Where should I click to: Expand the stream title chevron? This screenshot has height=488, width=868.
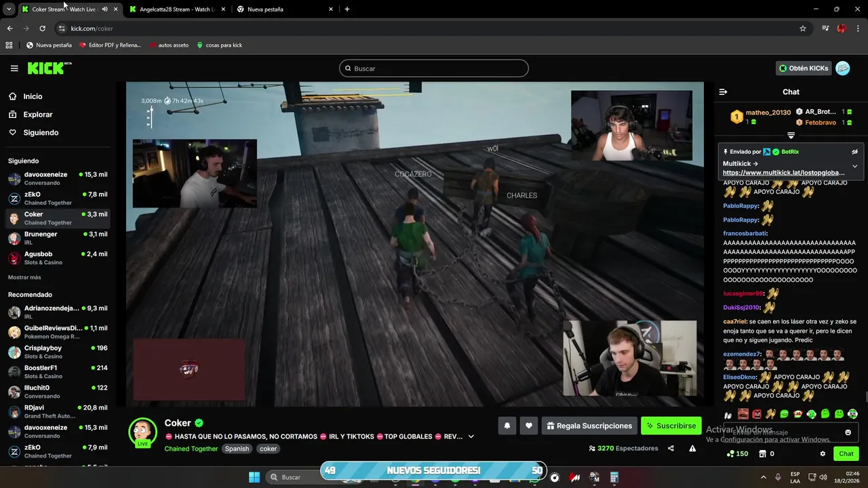pos(471,436)
